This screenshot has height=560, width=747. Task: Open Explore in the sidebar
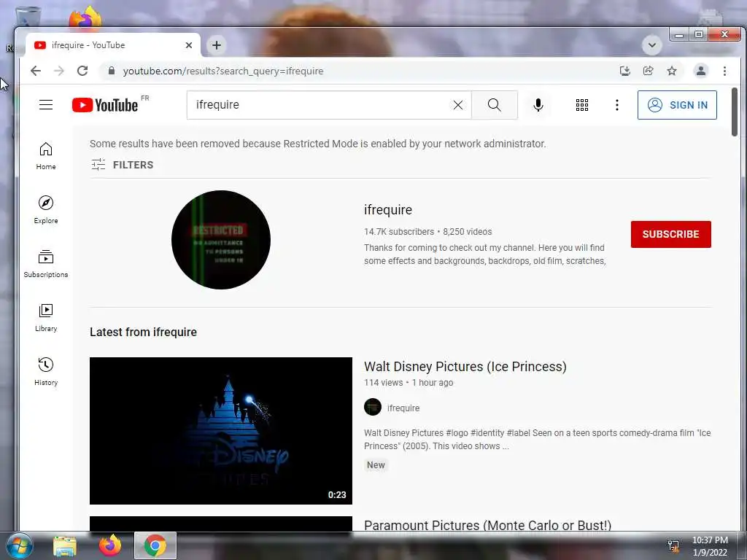click(46, 210)
